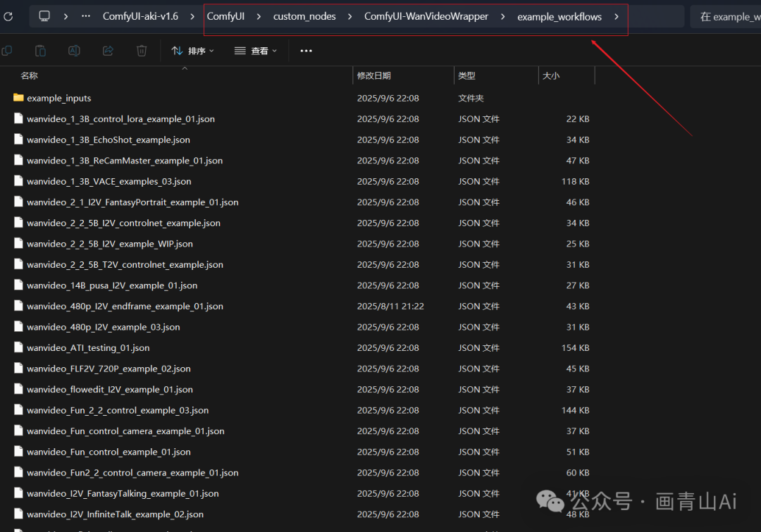Sort by 名称 column header
The height and width of the screenshot is (532, 761).
point(29,75)
